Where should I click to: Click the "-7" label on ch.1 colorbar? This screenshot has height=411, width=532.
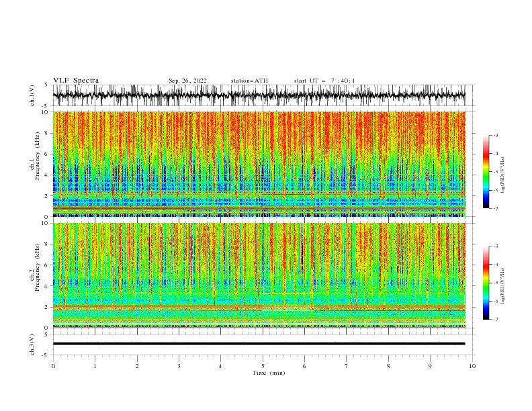(496, 208)
